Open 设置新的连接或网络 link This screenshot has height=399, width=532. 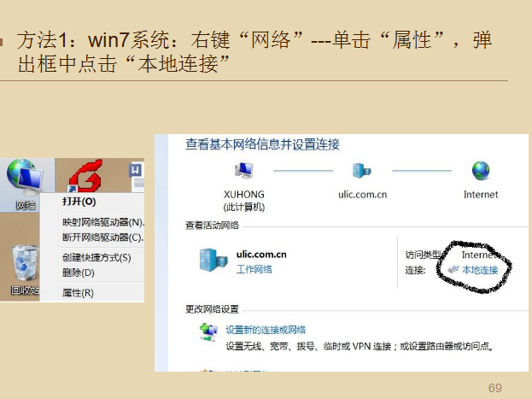(x=266, y=330)
